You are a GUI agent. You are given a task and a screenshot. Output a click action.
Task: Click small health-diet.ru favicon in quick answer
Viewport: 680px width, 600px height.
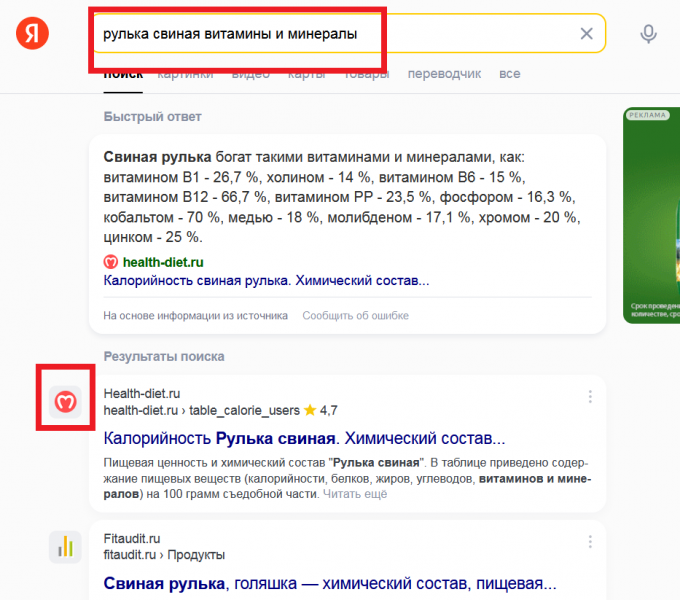pyautogui.click(x=111, y=262)
